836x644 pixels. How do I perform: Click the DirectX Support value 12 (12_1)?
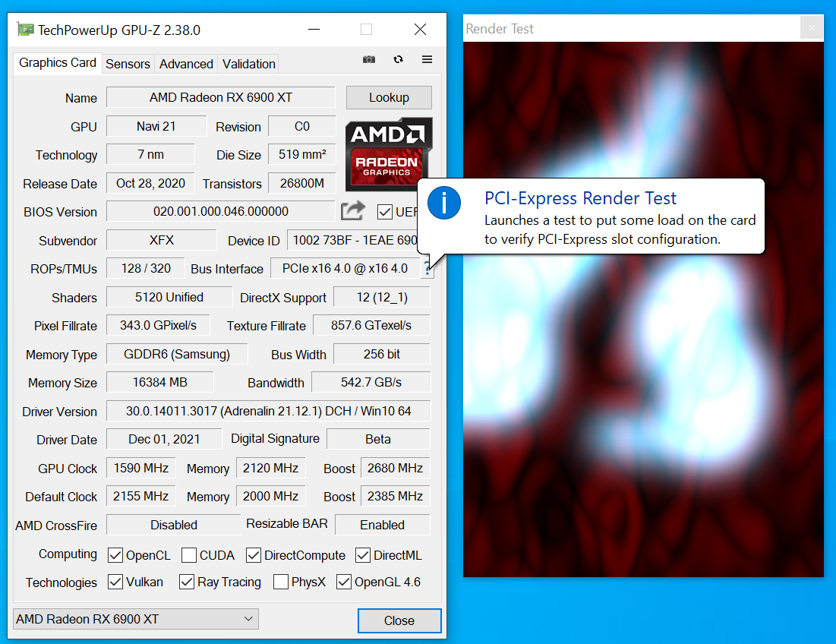pos(382,298)
